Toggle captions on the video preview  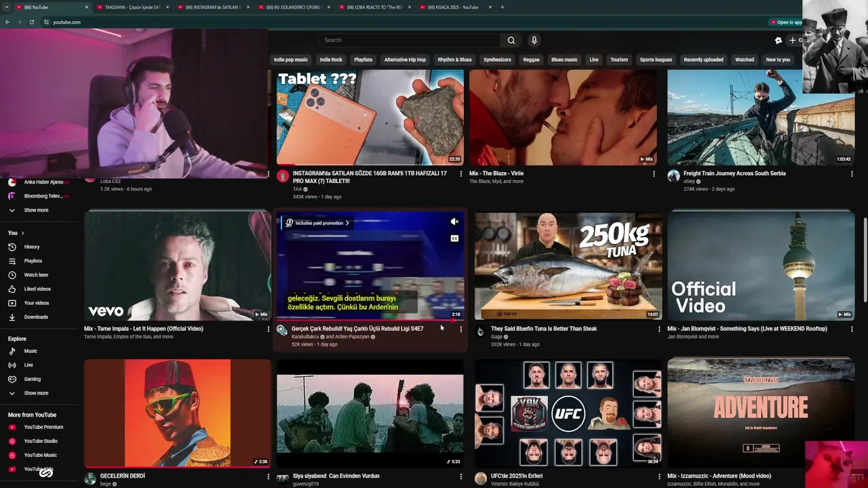454,238
